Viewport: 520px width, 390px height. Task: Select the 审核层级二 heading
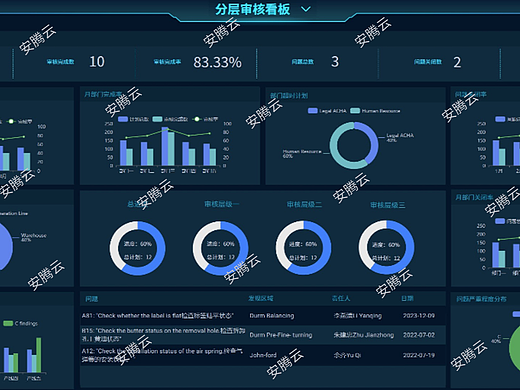(x=304, y=204)
